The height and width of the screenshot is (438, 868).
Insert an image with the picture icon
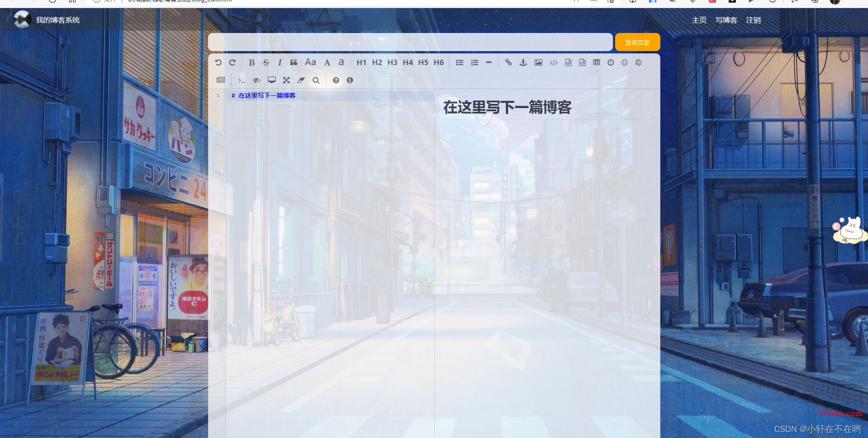pyautogui.click(x=538, y=62)
